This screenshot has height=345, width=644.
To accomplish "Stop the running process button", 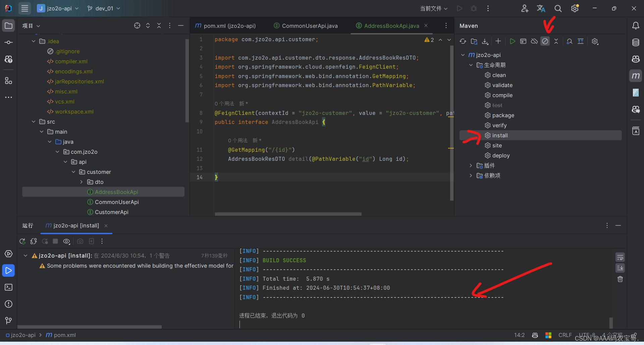I will pyautogui.click(x=56, y=241).
